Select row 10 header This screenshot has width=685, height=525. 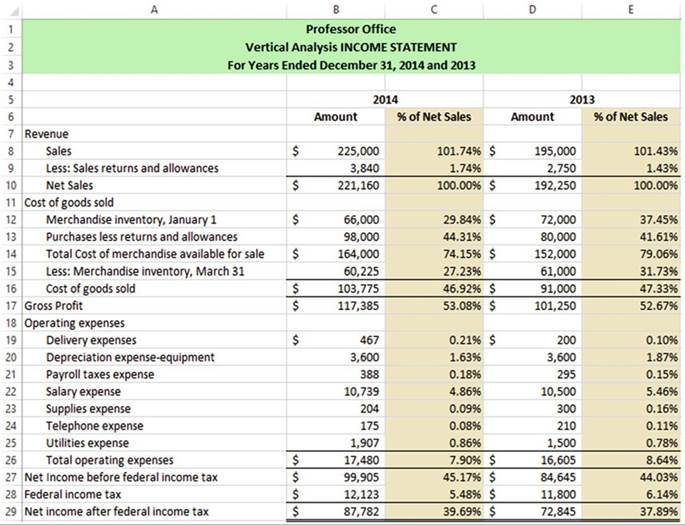click(x=9, y=185)
